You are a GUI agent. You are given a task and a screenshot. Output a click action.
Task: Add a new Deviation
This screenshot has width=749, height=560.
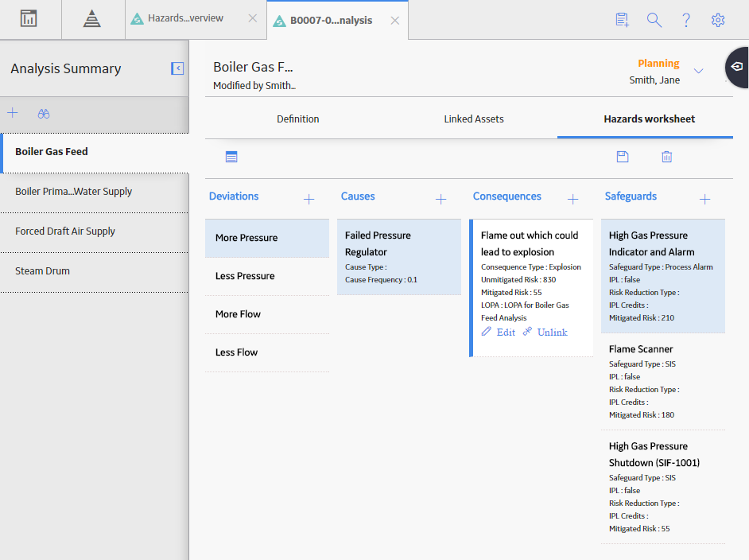click(309, 199)
